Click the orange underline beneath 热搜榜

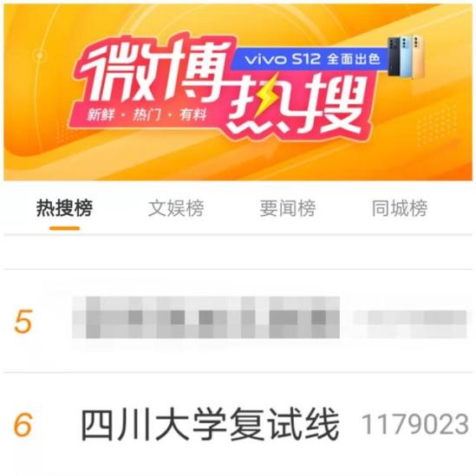65,228
